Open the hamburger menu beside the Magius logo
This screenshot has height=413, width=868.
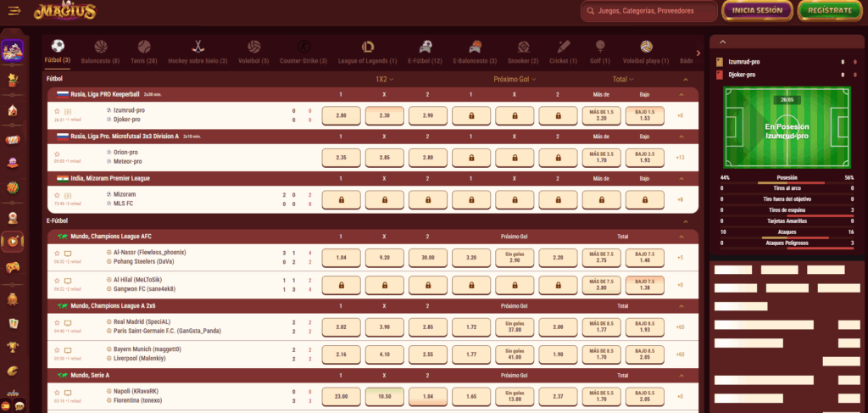click(14, 11)
